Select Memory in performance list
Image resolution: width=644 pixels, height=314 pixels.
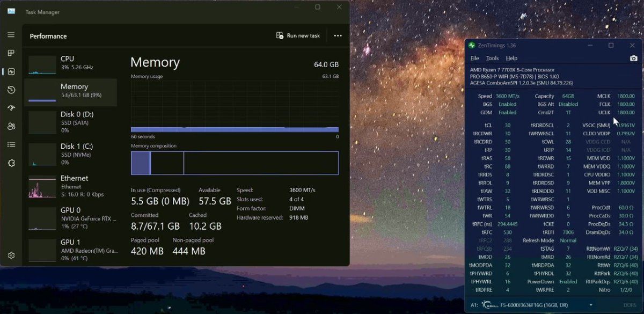tap(71, 92)
